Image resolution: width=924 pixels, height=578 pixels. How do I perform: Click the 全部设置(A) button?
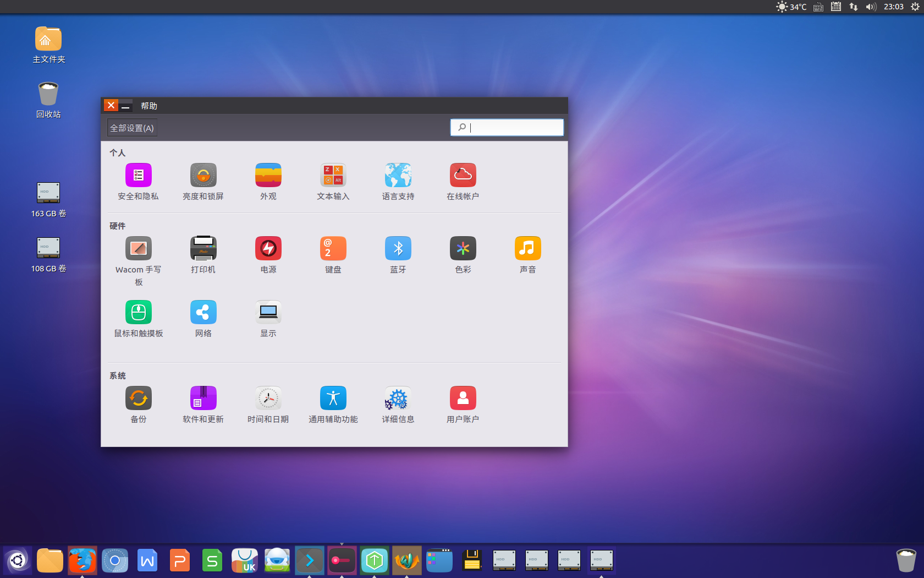[132, 128]
